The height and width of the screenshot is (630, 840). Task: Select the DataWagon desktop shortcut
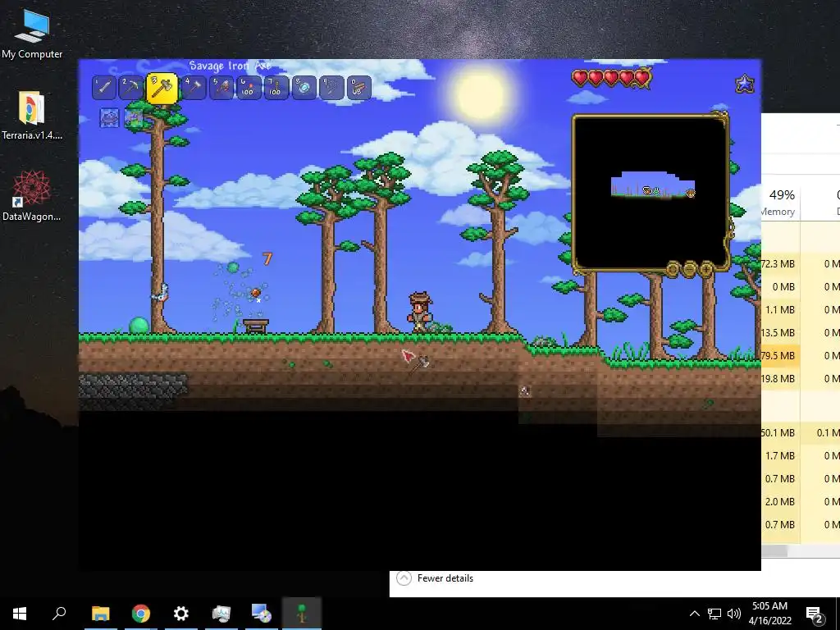tap(32, 196)
